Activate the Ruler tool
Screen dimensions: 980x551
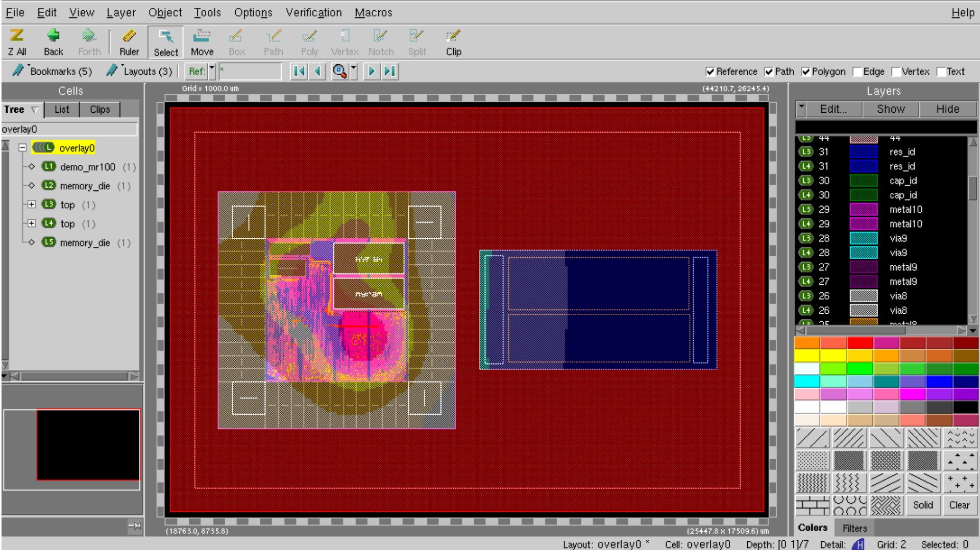(129, 42)
